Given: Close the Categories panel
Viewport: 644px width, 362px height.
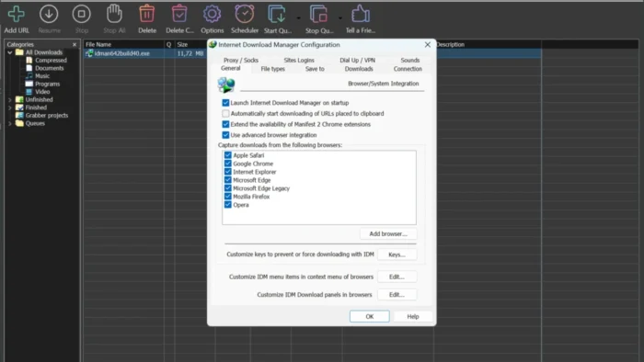Looking at the screenshot, I should point(75,44).
